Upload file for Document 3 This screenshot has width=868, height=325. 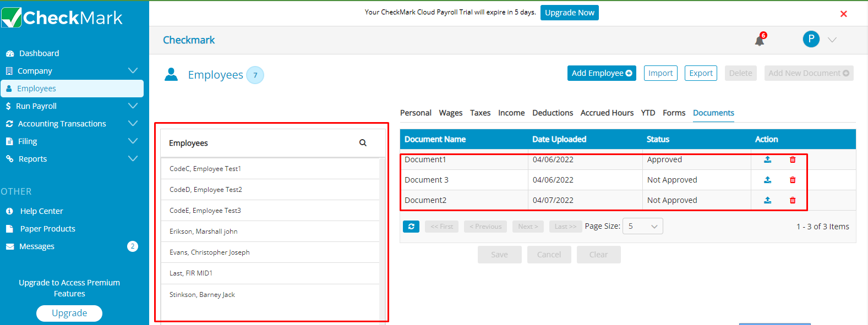[767, 180]
